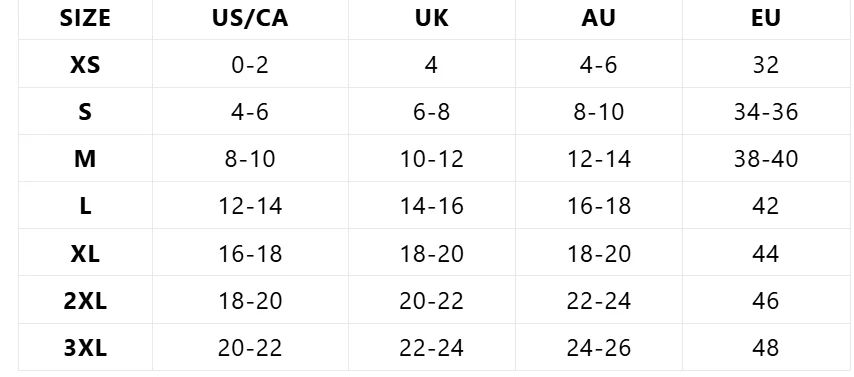Click the SIZE column header
Image resolution: width=854 pixels, height=377 pixels.
point(85,18)
